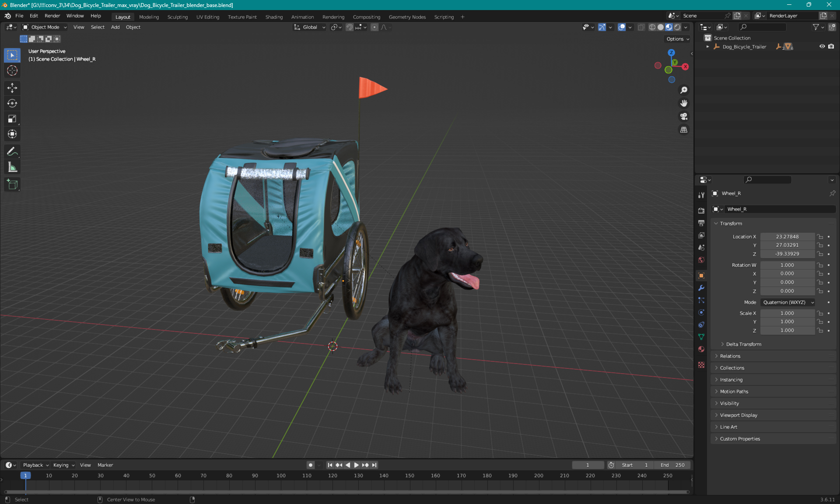
Task: Expand the Delta Transform section
Action: tap(743, 344)
